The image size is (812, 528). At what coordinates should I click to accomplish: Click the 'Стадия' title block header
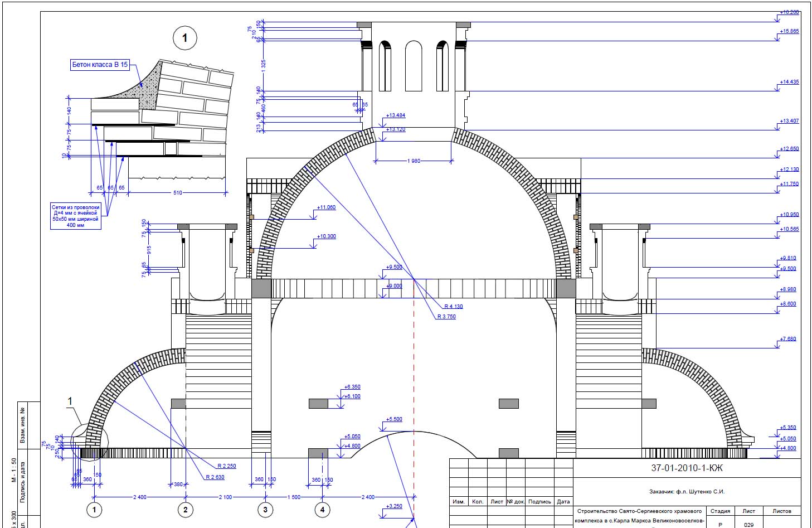point(720,511)
